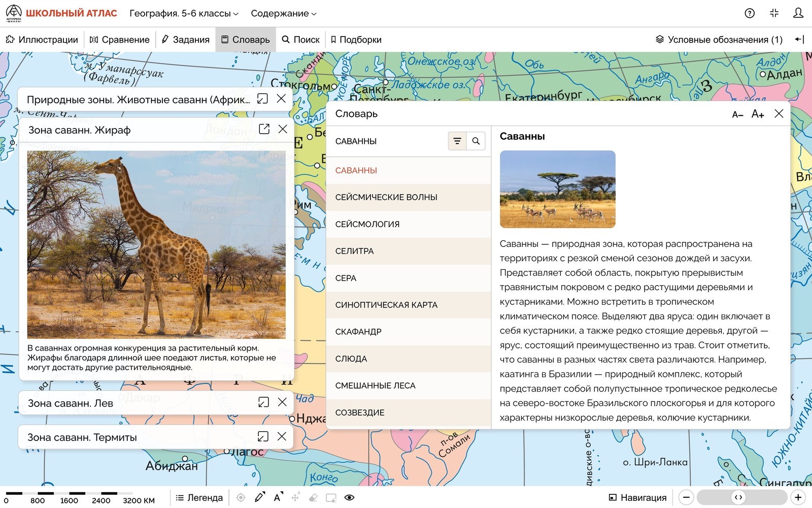Viewport: 812px width, 508px height.
Task: Zoom out the map with the minus button
Action: point(686,497)
